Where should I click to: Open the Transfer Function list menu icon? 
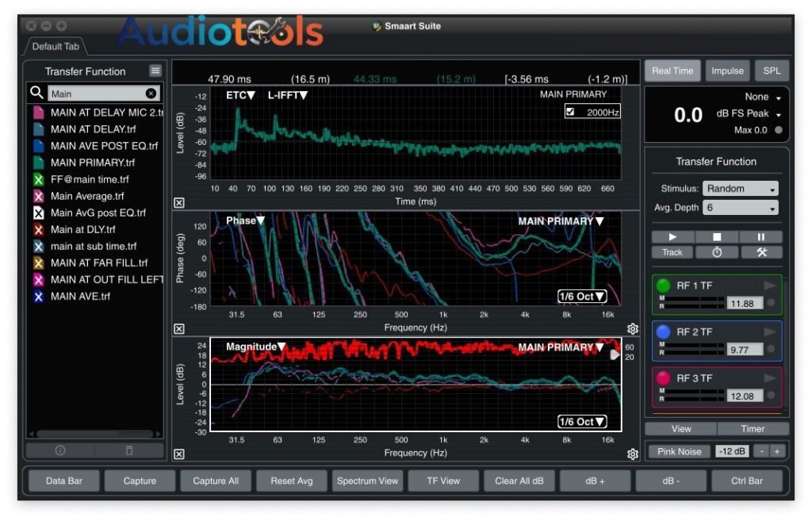(156, 71)
